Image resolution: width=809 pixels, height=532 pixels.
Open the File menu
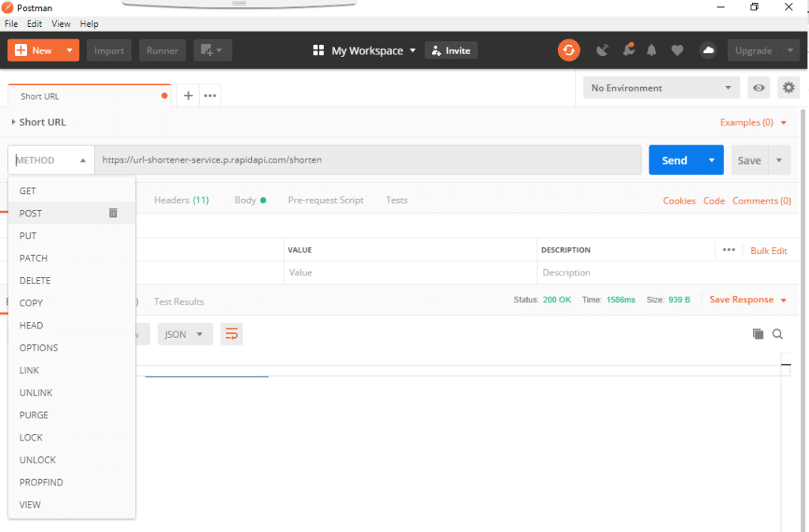[11, 24]
